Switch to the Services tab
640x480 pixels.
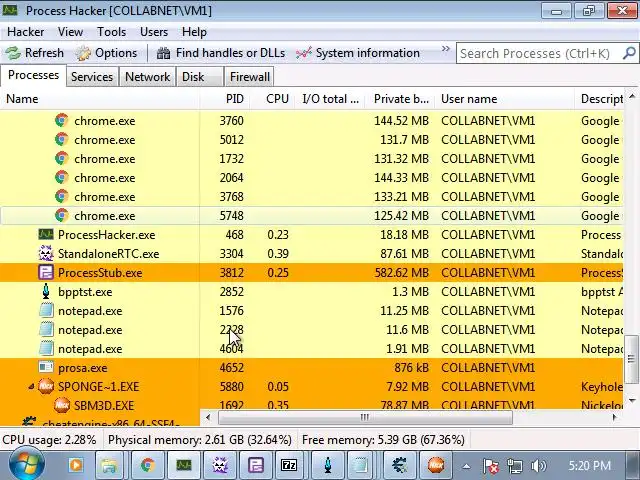coord(92,77)
